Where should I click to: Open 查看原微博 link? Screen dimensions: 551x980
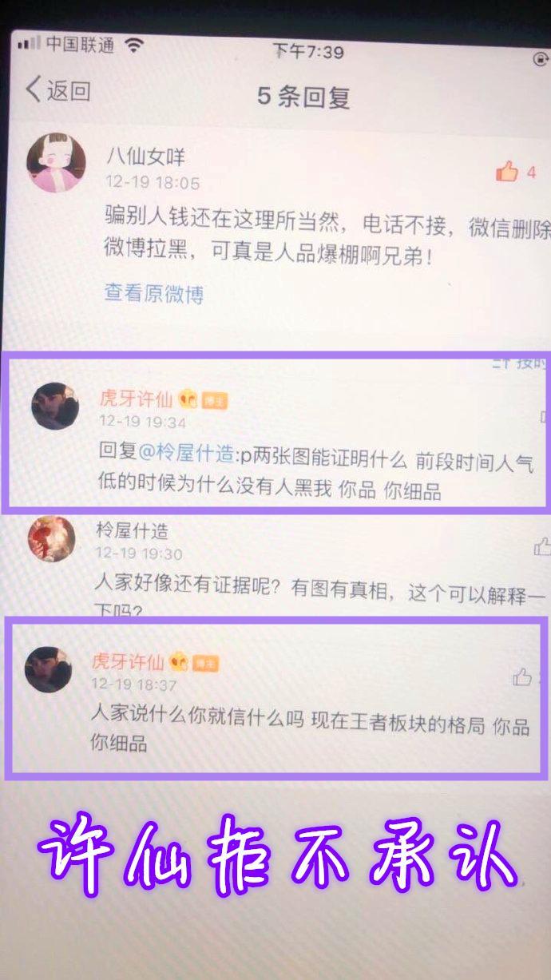point(154,294)
